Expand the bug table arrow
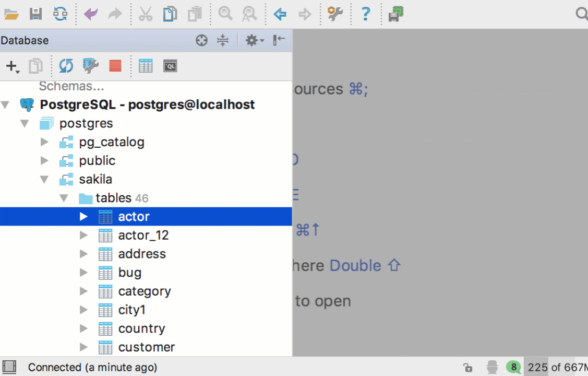Viewport: 588px width, 376px height. (83, 273)
